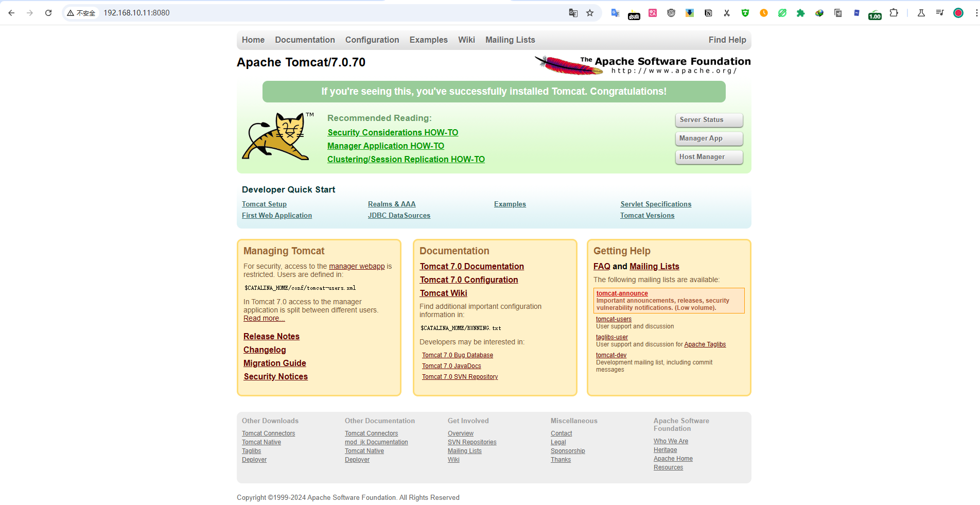This screenshot has height=505, width=980.
Task: Open the Security Notices link
Action: click(x=276, y=376)
